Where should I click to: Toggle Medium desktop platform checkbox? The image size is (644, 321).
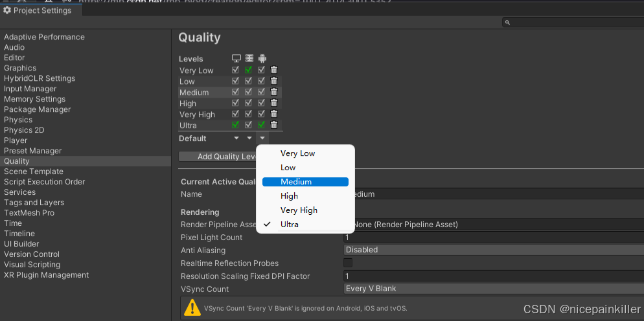235,92
